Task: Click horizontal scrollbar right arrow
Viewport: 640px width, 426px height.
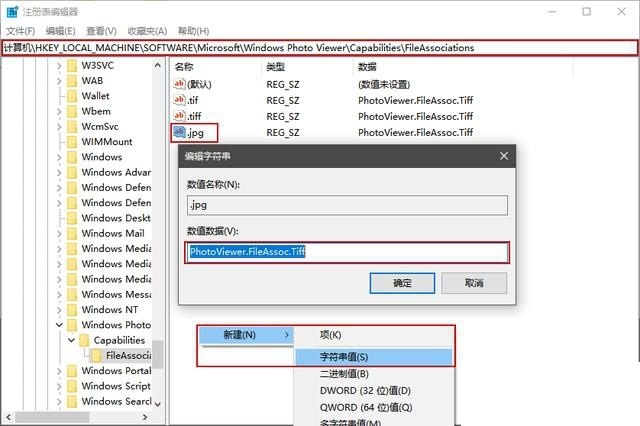Action: click(x=145, y=417)
